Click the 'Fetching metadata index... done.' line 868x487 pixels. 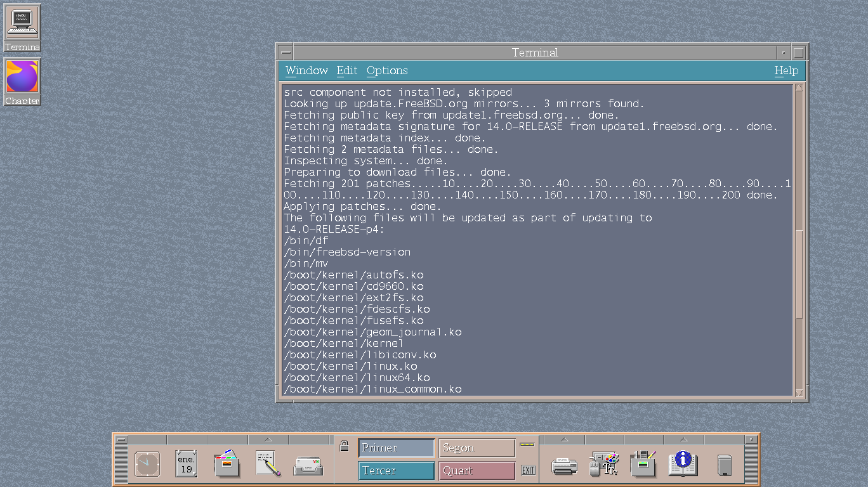[385, 138]
